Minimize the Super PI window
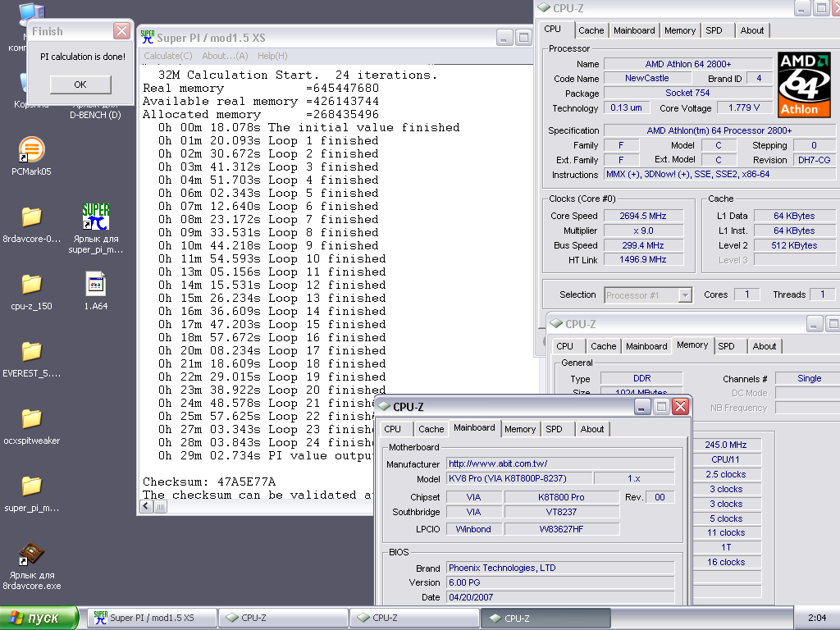The image size is (840, 630). pyautogui.click(x=504, y=38)
